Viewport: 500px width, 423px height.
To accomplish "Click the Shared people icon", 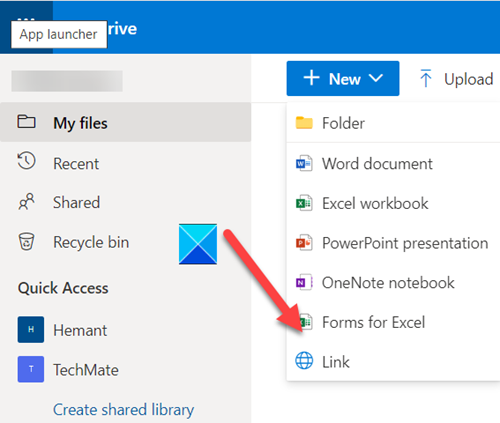I will (26, 201).
